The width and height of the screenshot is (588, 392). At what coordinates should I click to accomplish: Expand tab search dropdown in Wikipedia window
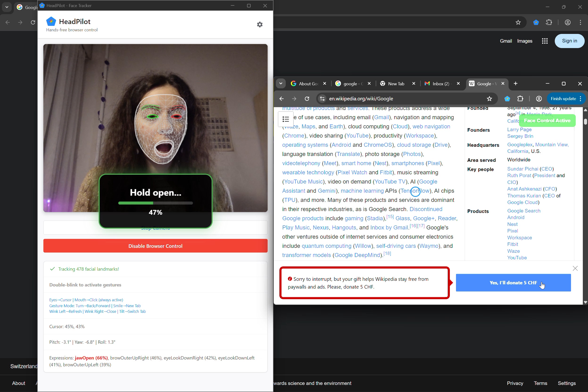pos(281,84)
